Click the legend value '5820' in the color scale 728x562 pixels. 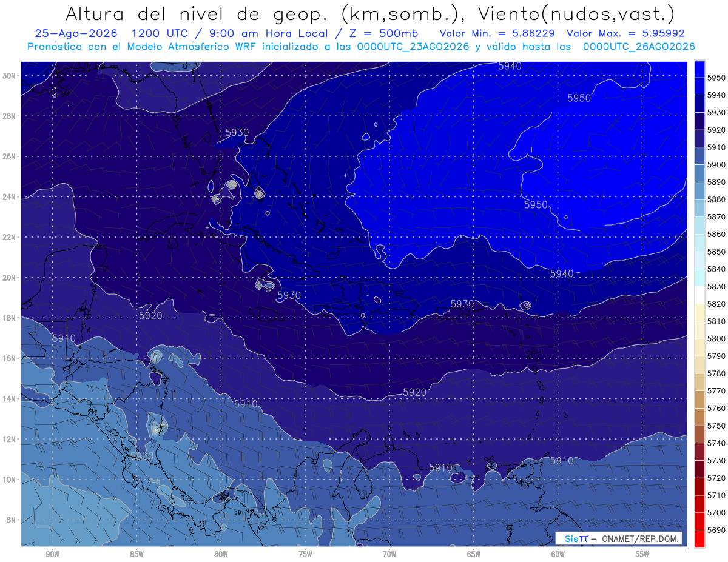(x=716, y=304)
